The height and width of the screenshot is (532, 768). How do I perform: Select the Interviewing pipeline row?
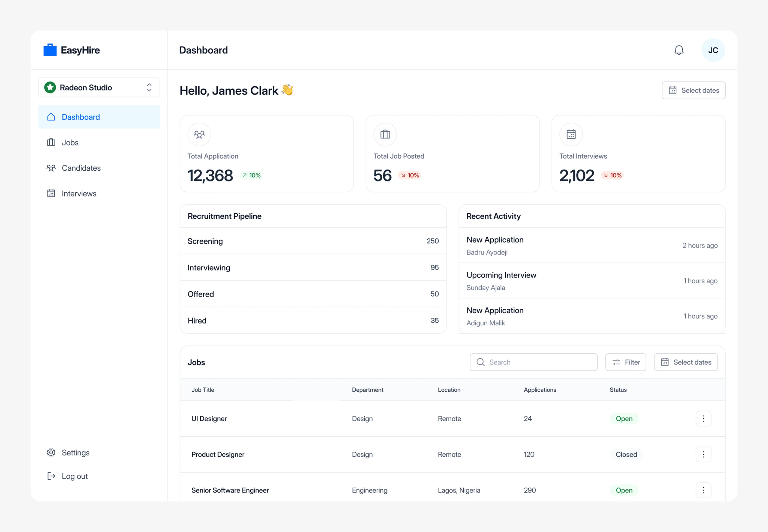[x=313, y=267]
